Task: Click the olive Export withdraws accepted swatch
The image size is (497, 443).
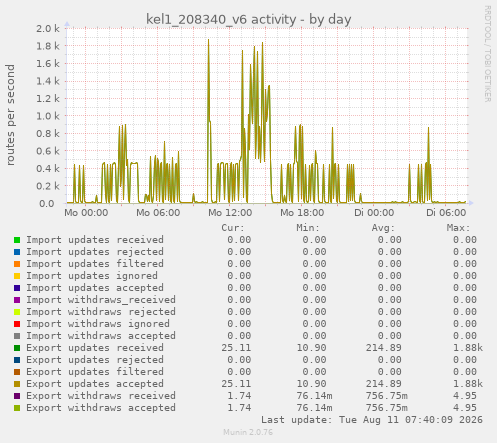Action: pos(17,408)
